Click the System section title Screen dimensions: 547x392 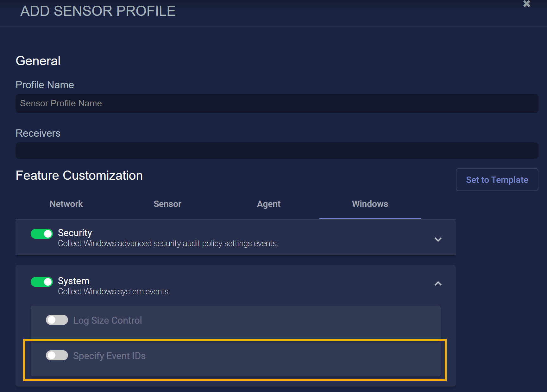point(74,281)
